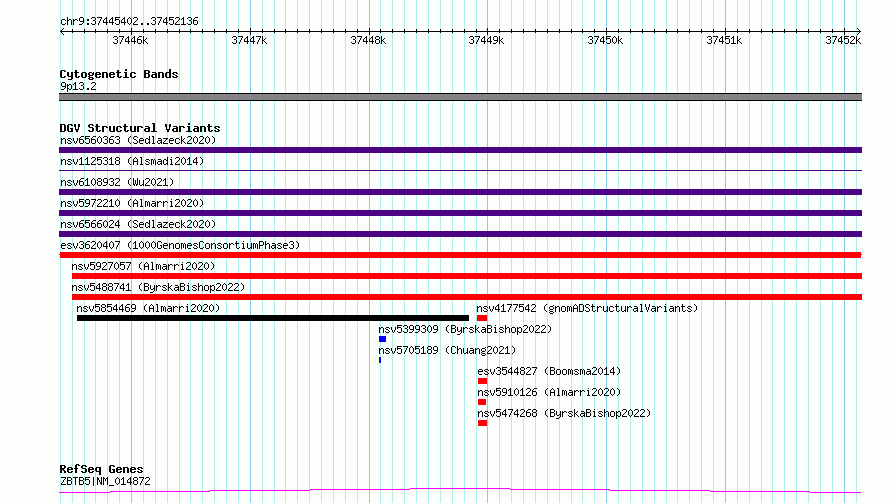
Task: Click the gray 9p13.2 cytogenetic band bar
Action: pos(460,97)
